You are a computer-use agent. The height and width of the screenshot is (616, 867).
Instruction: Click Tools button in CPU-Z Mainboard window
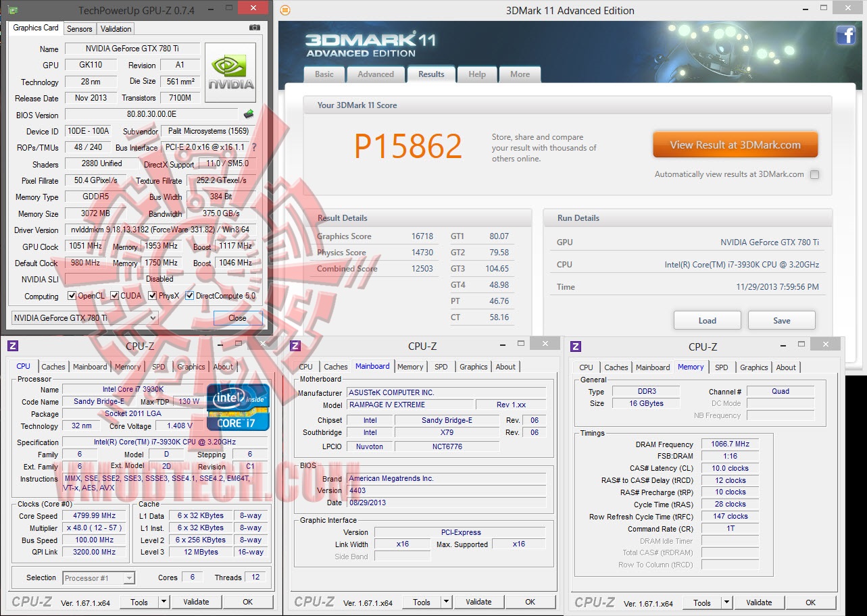(x=422, y=602)
